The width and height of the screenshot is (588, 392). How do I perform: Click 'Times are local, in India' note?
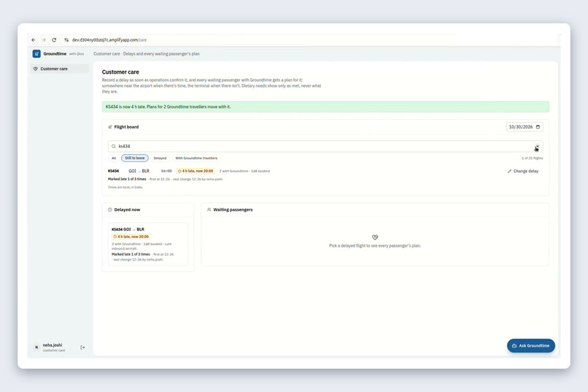click(x=125, y=187)
